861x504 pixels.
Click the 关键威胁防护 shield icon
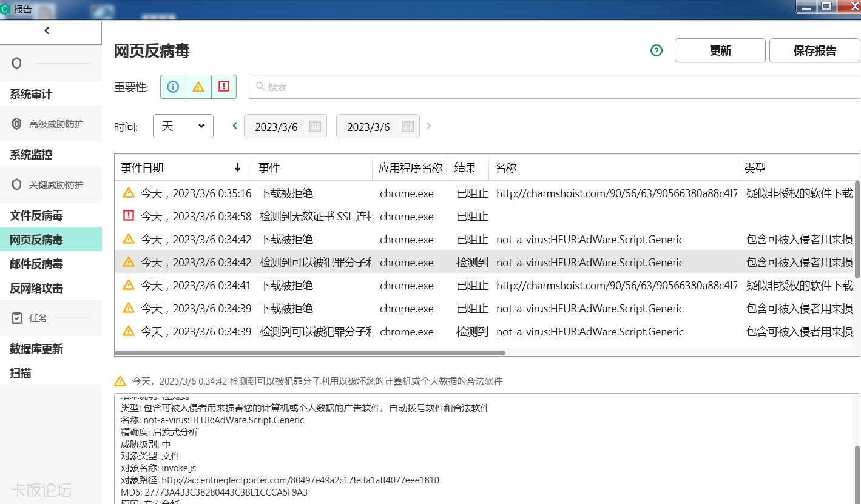pos(17,184)
